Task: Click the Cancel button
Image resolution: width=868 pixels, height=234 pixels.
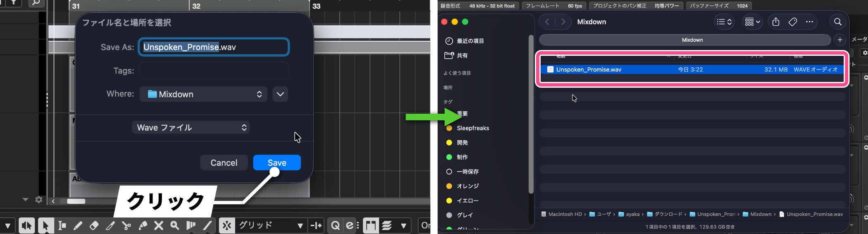Action: [x=224, y=162]
